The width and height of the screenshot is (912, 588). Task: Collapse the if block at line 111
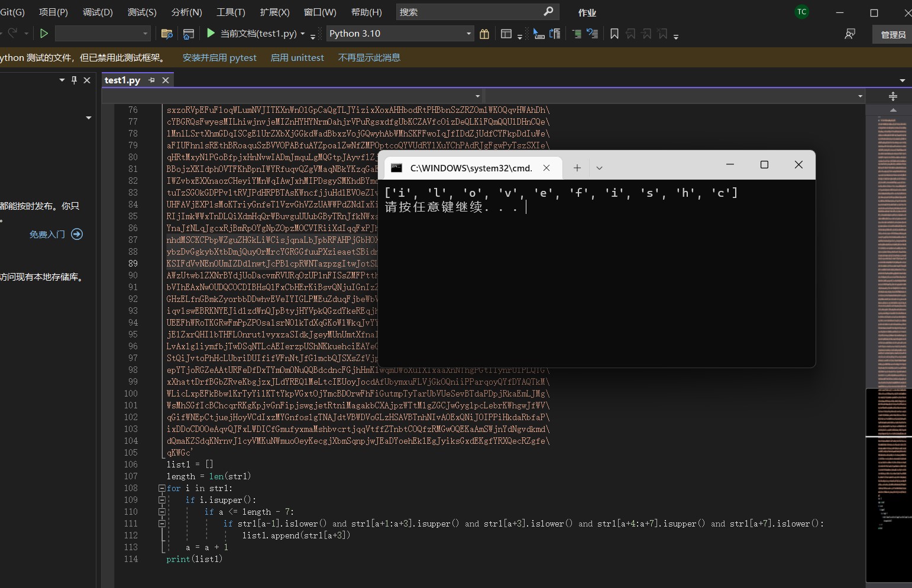click(161, 524)
